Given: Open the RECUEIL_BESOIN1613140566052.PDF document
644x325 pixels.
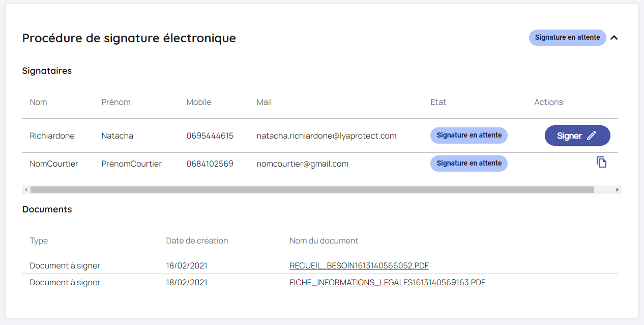Looking at the screenshot, I should pyautogui.click(x=359, y=265).
